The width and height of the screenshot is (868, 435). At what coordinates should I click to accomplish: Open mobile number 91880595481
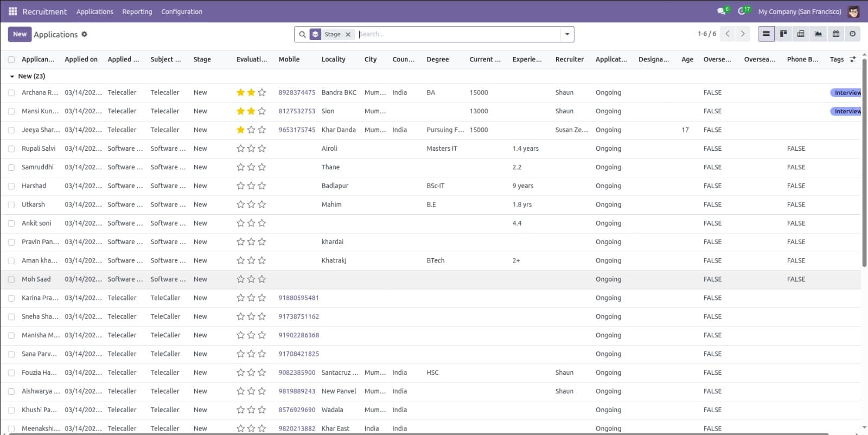[299, 298]
